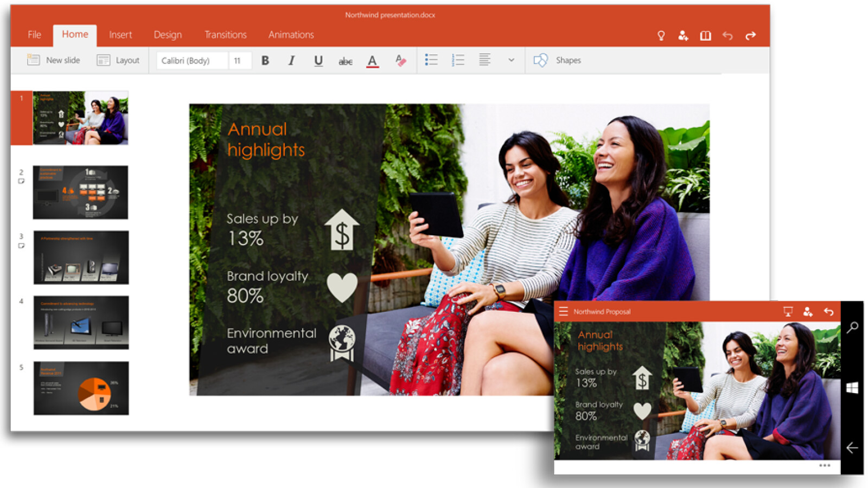Image resolution: width=868 pixels, height=488 pixels.
Task: Open the Shapes gallery
Action: 558,60
